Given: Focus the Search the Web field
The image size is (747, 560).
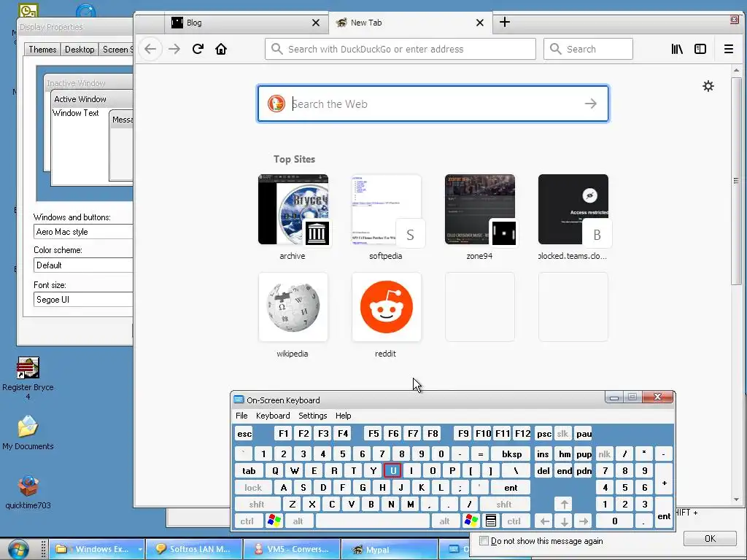Looking at the screenshot, I should (x=433, y=104).
